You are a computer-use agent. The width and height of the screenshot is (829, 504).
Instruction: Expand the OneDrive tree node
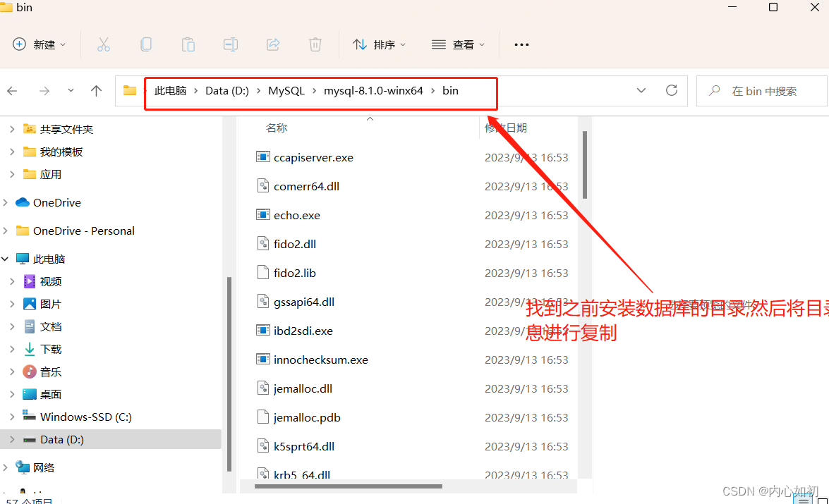pyautogui.click(x=5, y=203)
